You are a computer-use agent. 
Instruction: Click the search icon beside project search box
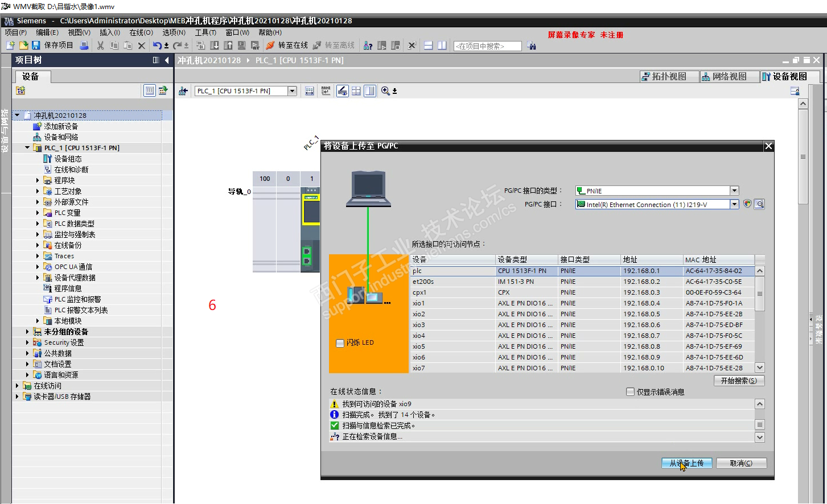tap(532, 46)
